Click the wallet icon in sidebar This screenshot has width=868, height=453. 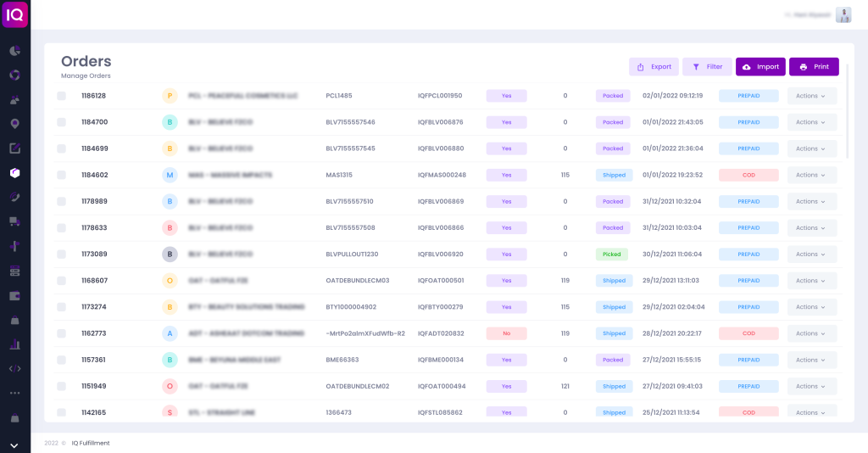pyautogui.click(x=14, y=296)
